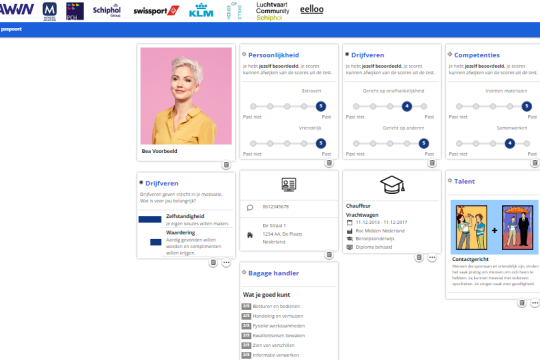Image resolution: width=540 pixels, height=360 pixels.
Task: Open three-dot menu under education card
Action: tap(432, 257)
